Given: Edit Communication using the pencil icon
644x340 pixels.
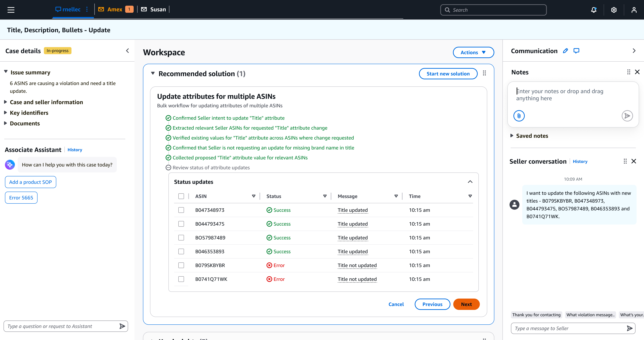Looking at the screenshot, I should click(565, 50).
